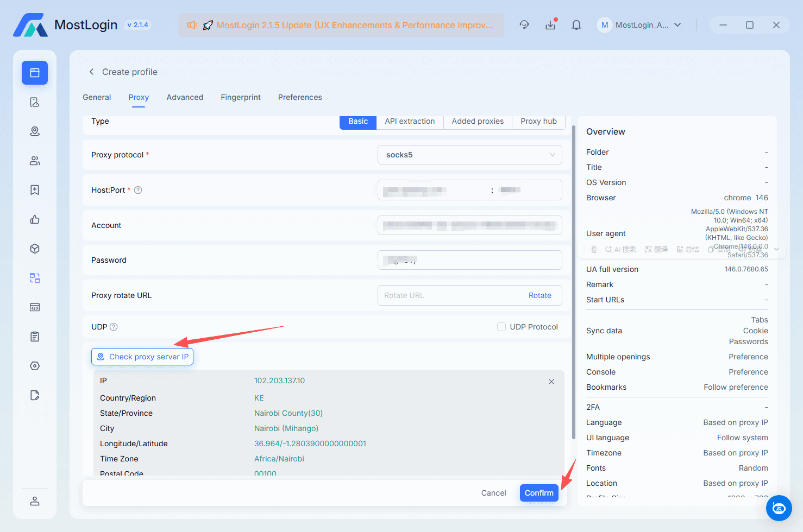
Task: Open the second sidebar icon below profiles
Action: 35,102
